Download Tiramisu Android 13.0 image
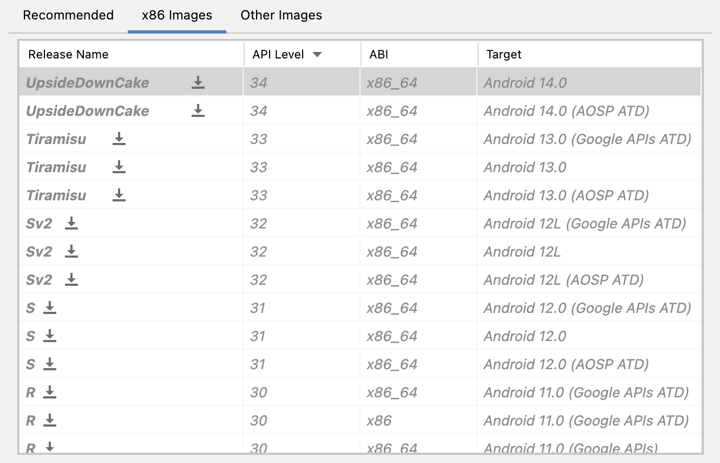The width and height of the screenshot is (720, 463). tap(119, 167)
